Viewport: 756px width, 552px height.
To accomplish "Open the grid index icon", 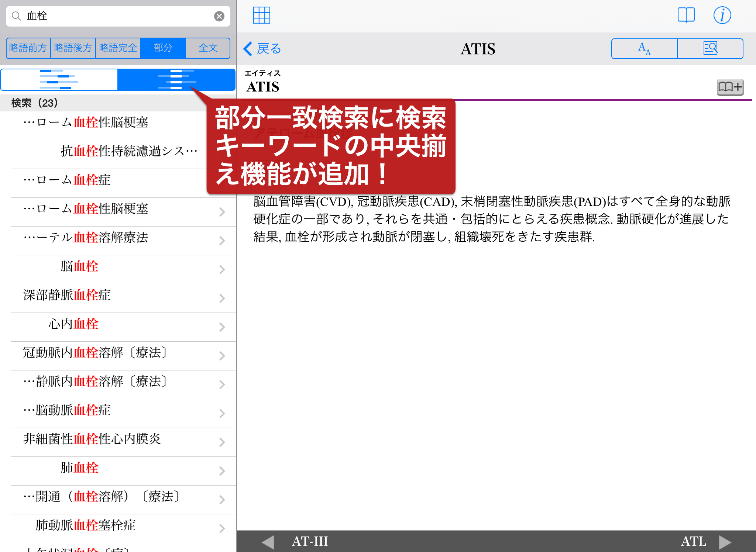I will (262, 15).
